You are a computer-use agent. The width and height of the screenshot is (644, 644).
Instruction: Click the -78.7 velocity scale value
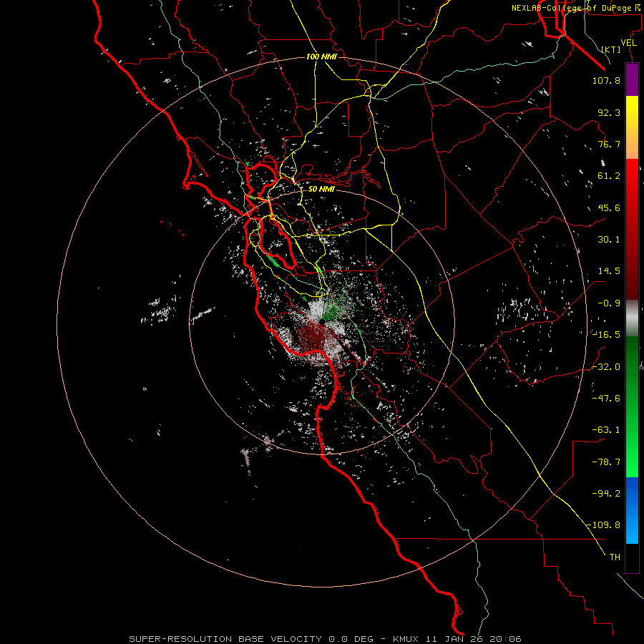pyautogui.click(x=606, y=462)
